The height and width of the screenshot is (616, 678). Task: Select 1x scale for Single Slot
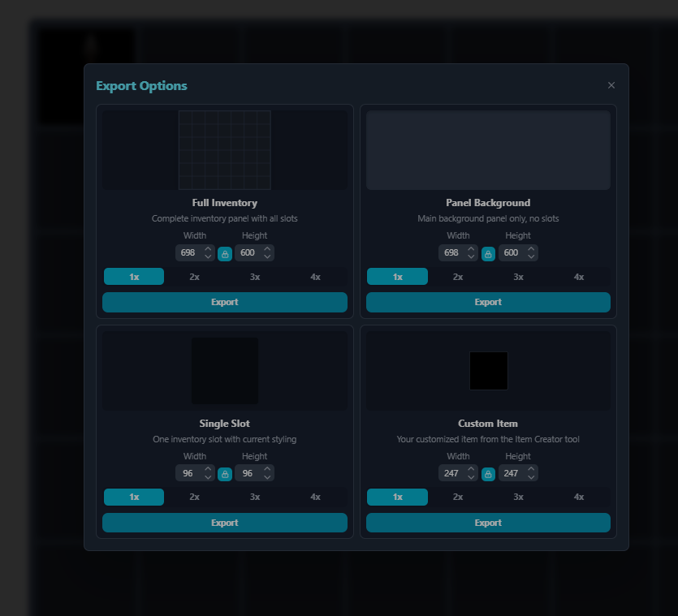[x=134, y=498]
